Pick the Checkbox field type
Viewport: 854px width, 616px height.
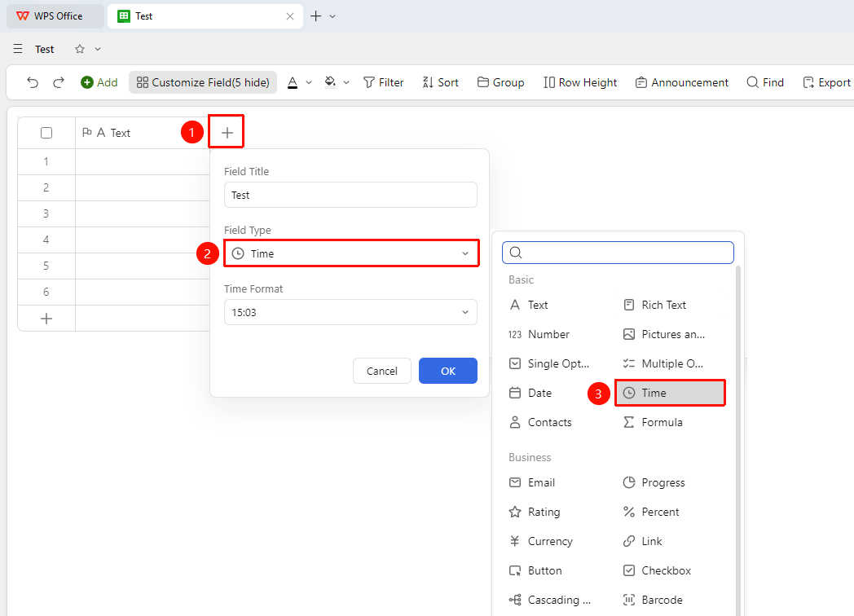(657, 571)
